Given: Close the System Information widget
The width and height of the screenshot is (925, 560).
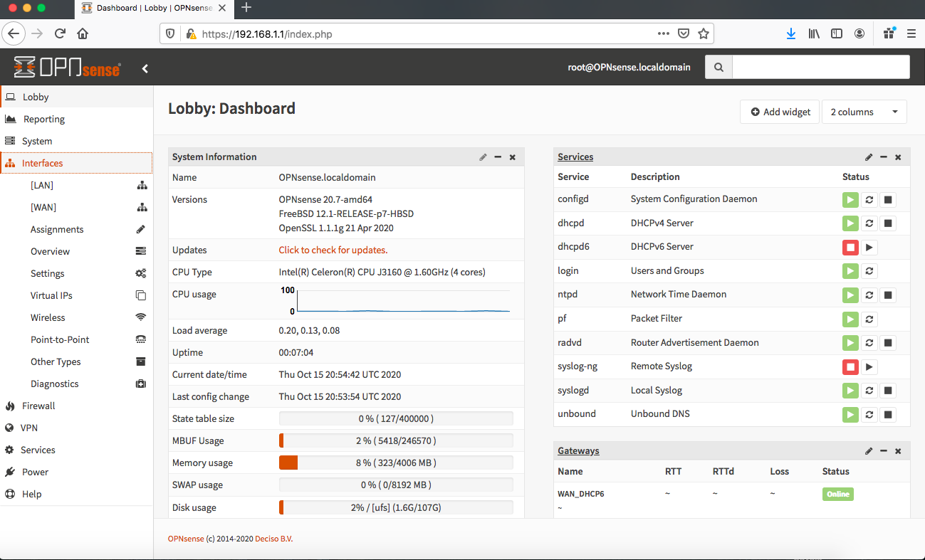Looking at the screenshot, I should [512, 157].
